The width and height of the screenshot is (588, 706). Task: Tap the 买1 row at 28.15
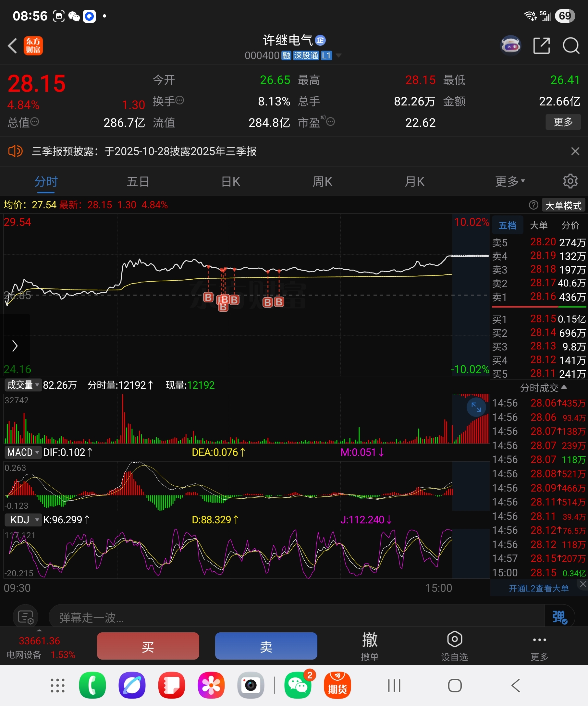point(539,319)
